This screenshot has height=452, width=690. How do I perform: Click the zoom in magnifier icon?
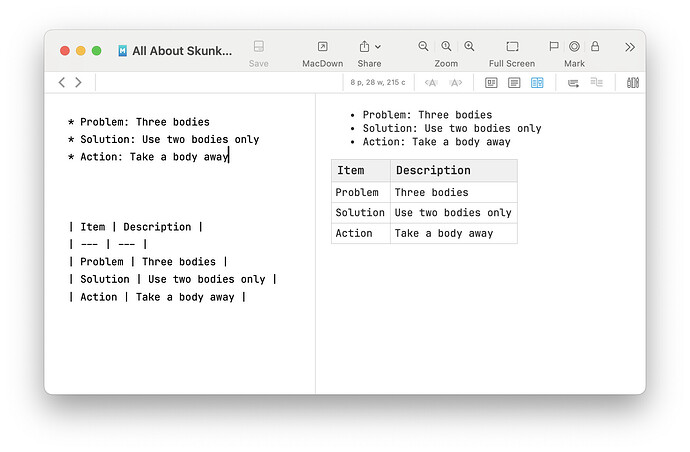469,47
